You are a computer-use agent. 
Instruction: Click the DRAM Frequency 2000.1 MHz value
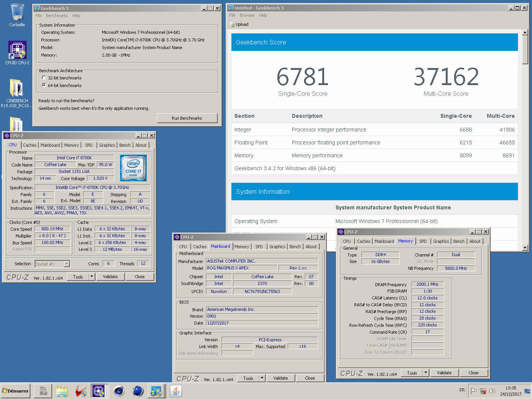427,284
